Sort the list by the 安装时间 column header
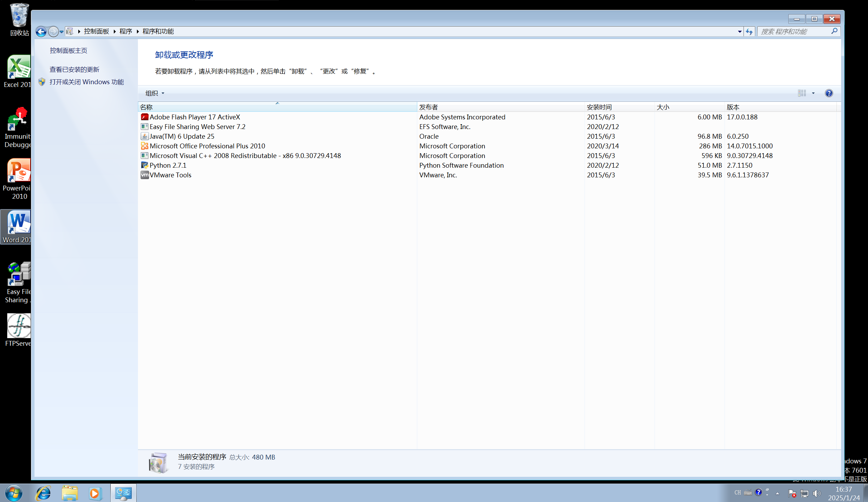Image resolution: width=868 pixels, height=502 pixels. click(x=599, y=107)
